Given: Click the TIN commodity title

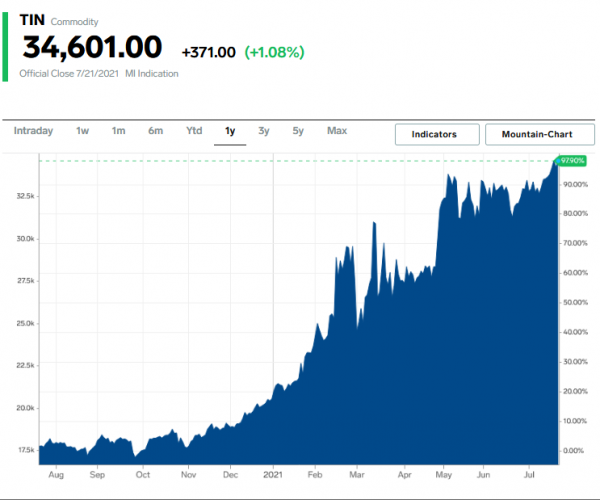Looking at the screenshot, I should 33,20.
